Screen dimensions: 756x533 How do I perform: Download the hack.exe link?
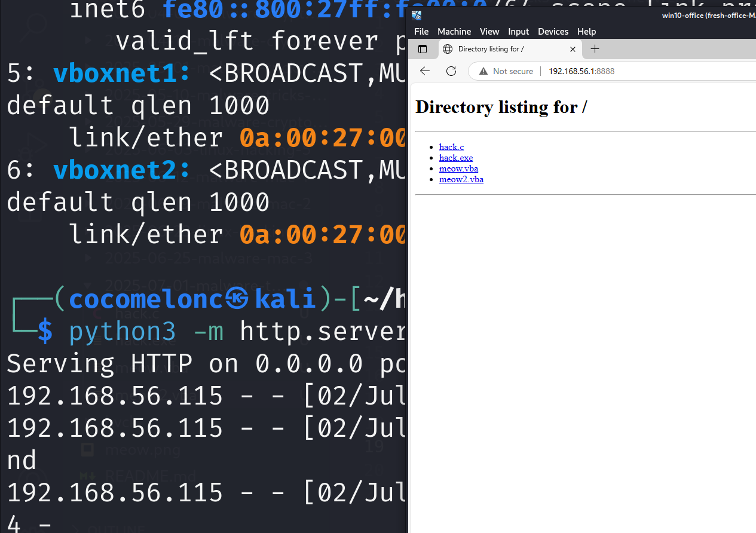456,158
